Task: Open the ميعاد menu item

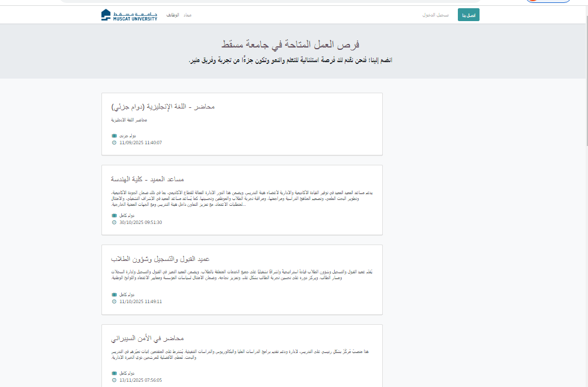Action: point(188,14)
